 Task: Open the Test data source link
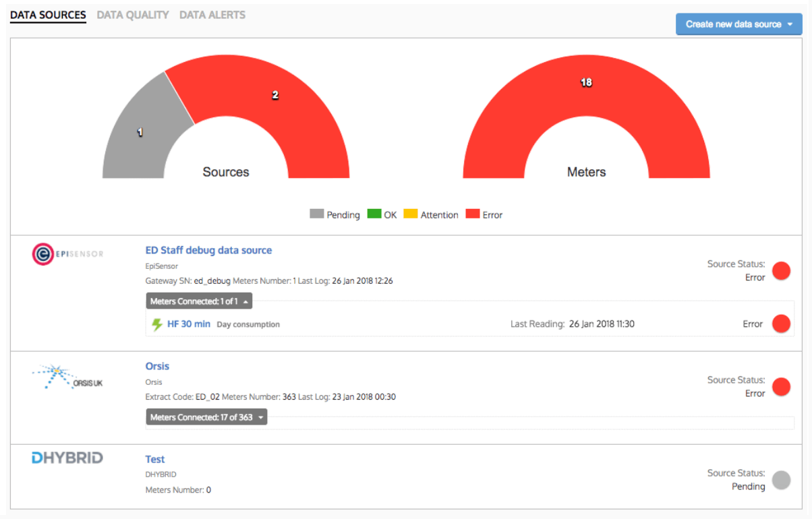(x=155, y=459)
